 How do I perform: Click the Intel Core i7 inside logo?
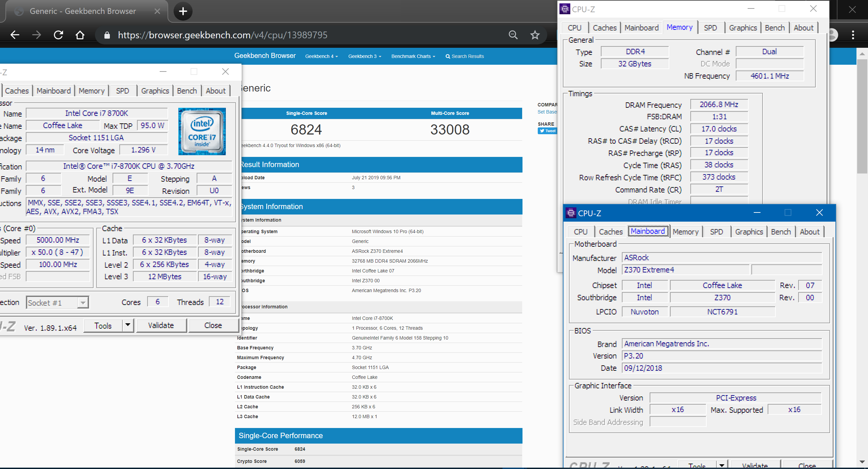(202, 131)
